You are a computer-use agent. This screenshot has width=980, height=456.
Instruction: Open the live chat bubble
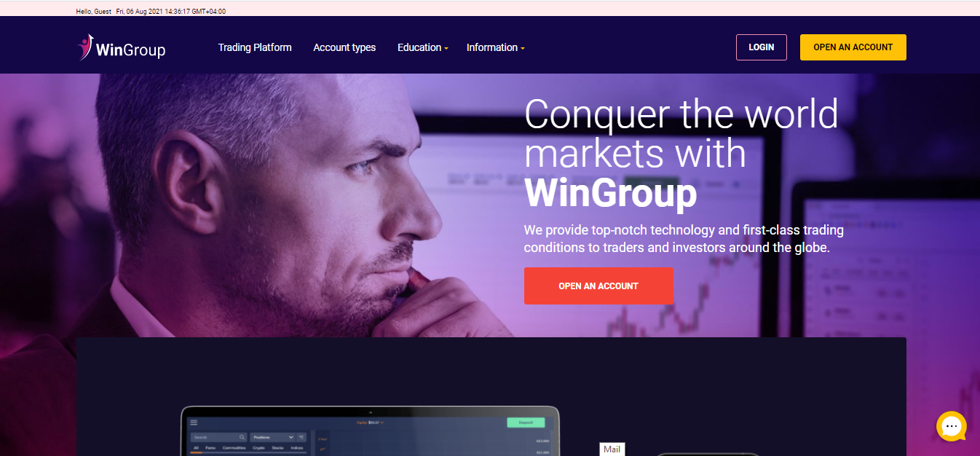pos(951,426)
